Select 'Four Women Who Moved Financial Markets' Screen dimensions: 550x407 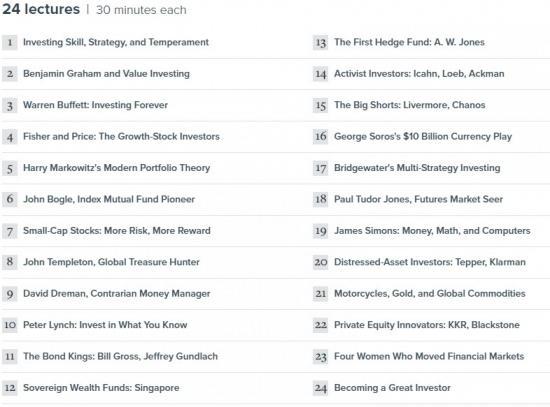pyautogui.click(x=429, y=356)
